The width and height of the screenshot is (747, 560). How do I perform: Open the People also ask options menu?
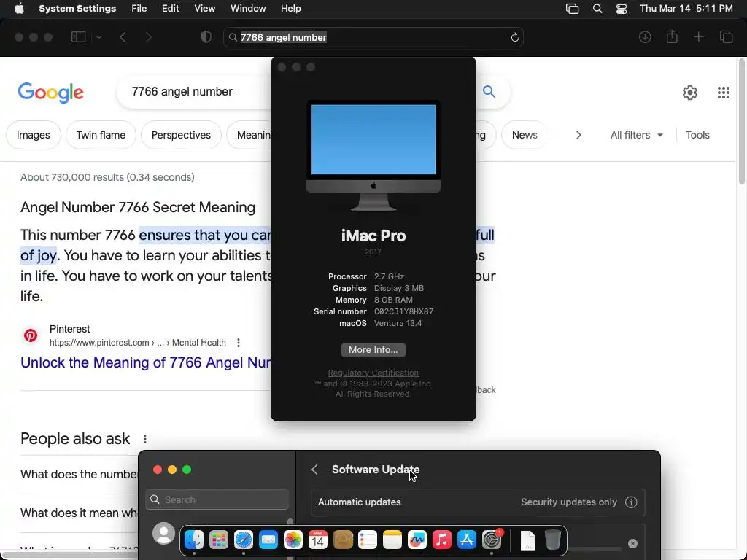click(145, 438)
